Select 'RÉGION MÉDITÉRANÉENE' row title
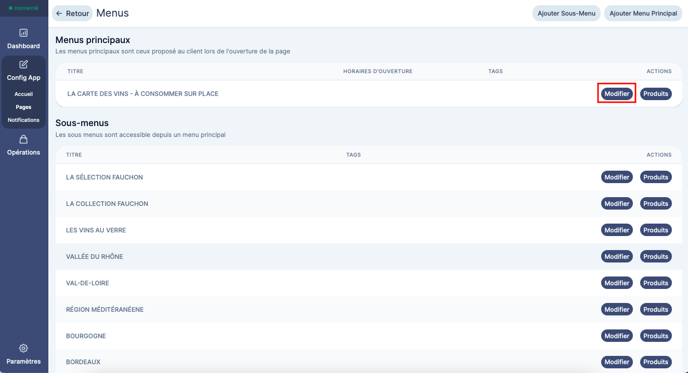 pos(104,309)
